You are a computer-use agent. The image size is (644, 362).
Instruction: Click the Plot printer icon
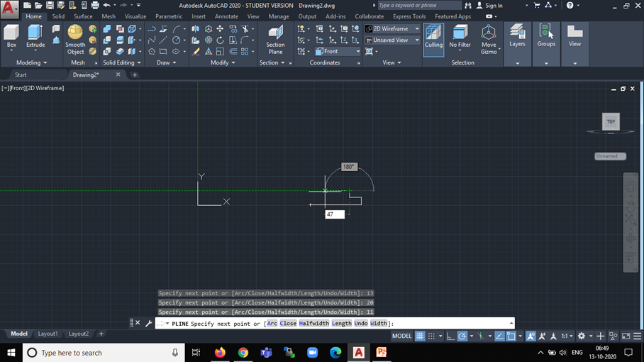click(95, 6)
